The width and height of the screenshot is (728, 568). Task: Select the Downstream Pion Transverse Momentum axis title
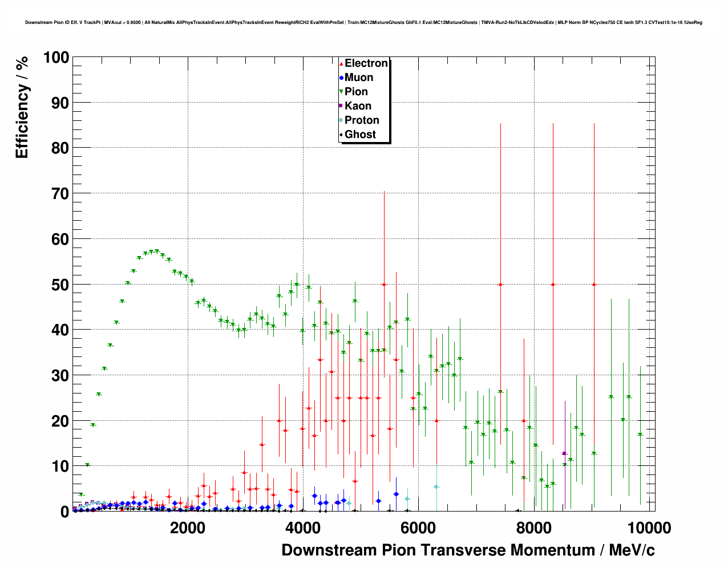tap(468, 550)
